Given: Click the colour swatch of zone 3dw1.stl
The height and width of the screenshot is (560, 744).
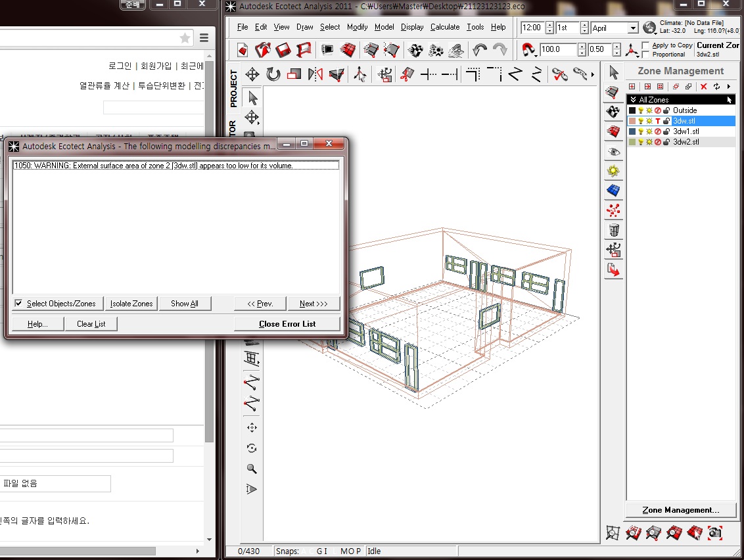Looking at the screenshot, I should pyautogui.click(x=632, y=131).
